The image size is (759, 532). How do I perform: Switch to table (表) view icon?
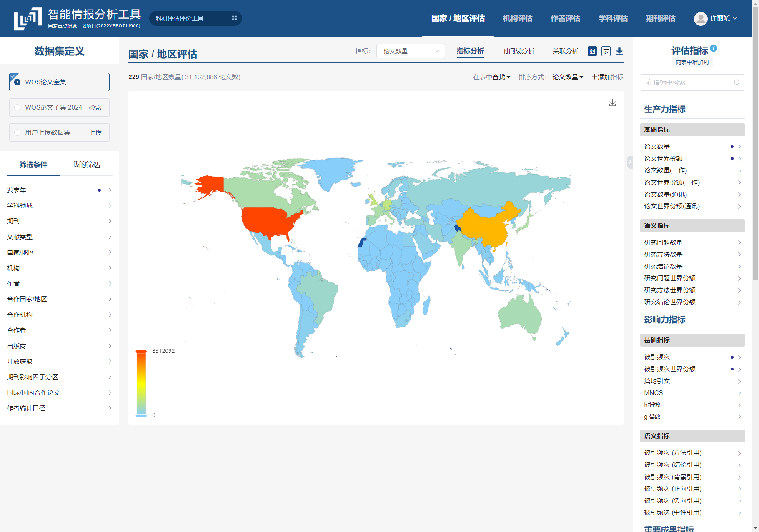606,51
